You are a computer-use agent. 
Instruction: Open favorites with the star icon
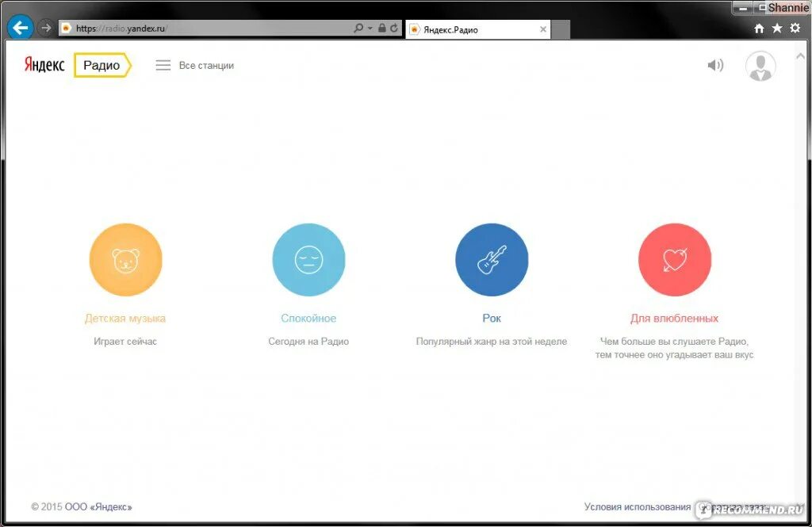click(x=777, y=29)
